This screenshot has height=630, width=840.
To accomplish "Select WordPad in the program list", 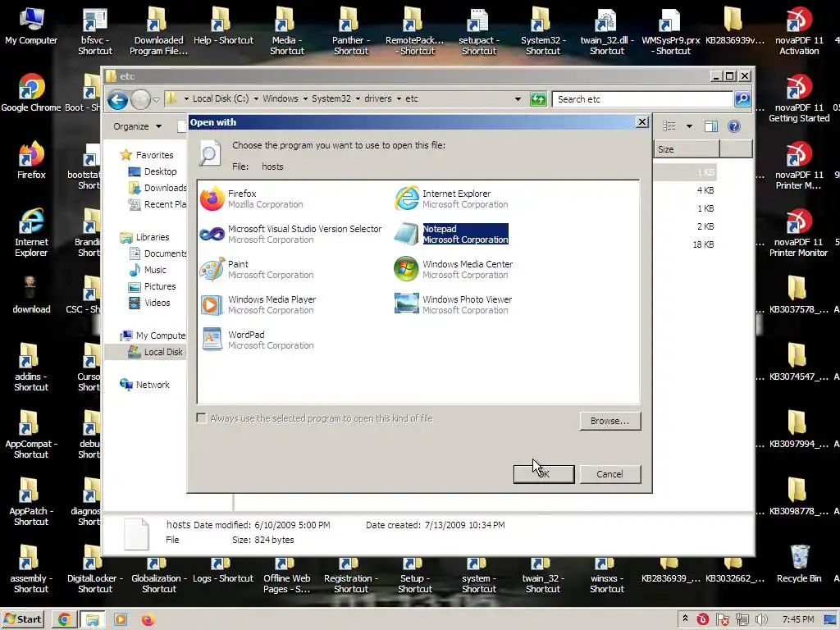I will tap(257, 340).
